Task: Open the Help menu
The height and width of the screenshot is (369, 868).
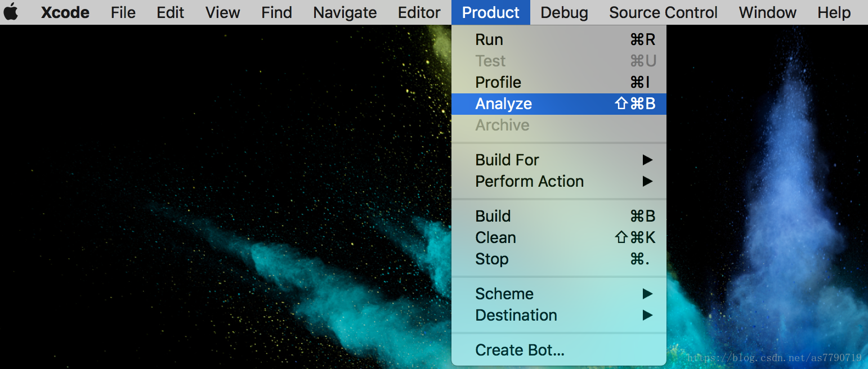Action: click(834, 12)
